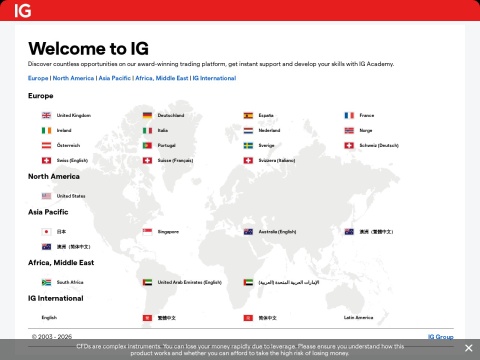The image size is (480, 360).
Task: Click flag beside Arabic UAE entry
Action: pos(248,282)
